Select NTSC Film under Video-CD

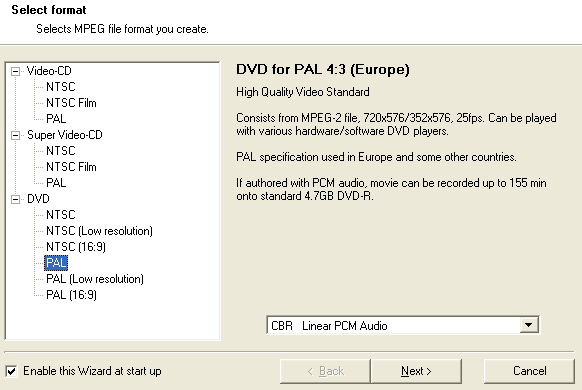tap(71, 103)
